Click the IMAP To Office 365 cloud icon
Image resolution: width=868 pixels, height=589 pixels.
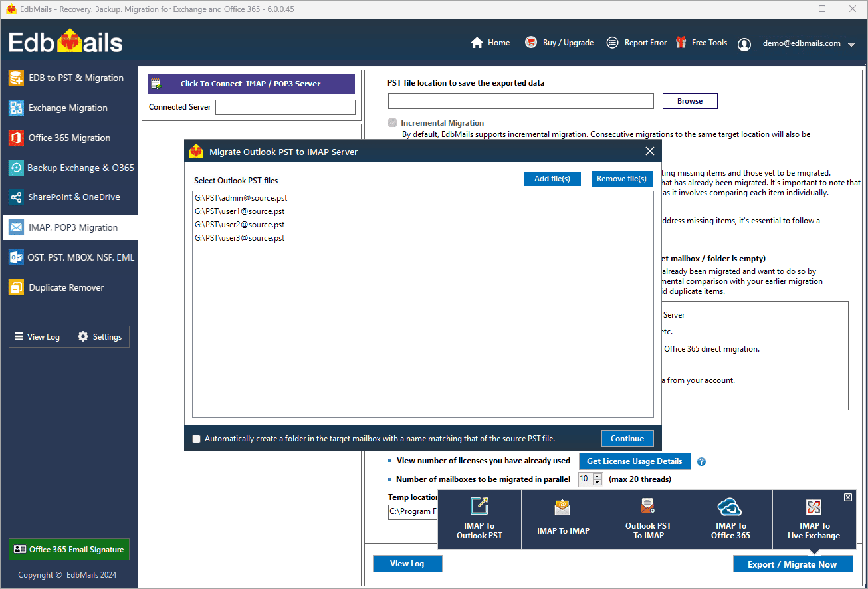(x=730, y=507)
